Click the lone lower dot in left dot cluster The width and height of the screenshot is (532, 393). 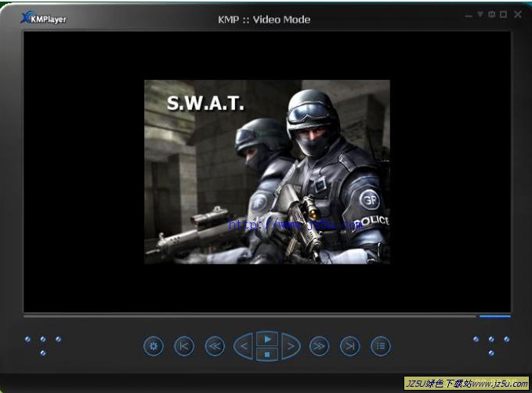pos(43,353)
